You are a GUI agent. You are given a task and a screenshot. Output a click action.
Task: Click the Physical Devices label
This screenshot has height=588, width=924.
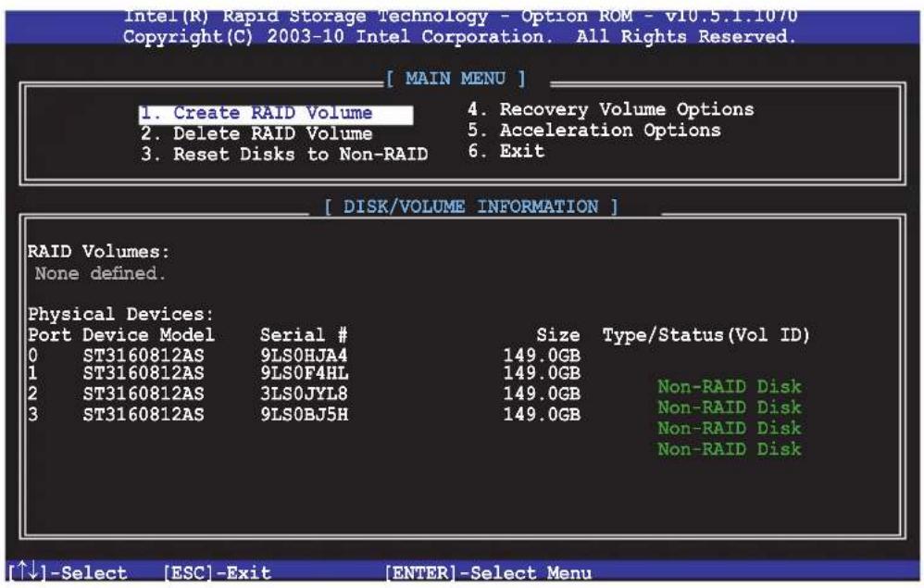click(x=120, y=314)
